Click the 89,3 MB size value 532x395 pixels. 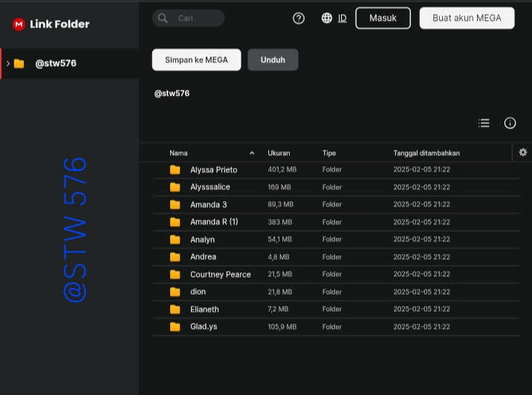point(280,204)
